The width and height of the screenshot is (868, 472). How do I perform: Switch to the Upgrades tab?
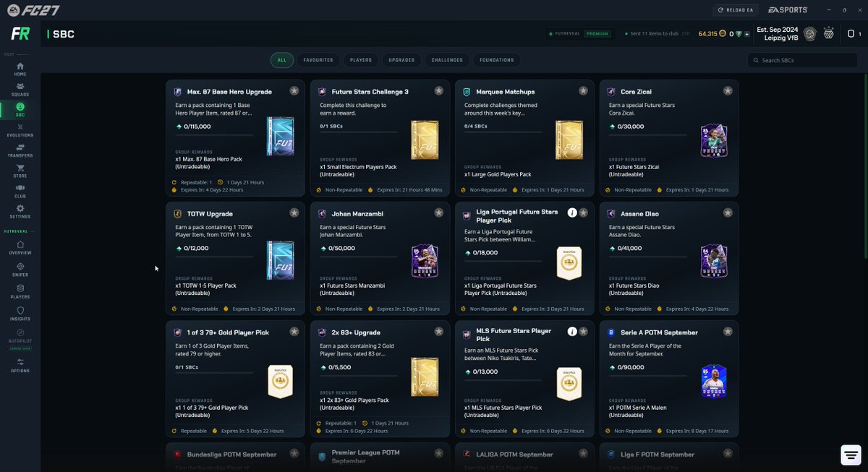pos(401,60)
